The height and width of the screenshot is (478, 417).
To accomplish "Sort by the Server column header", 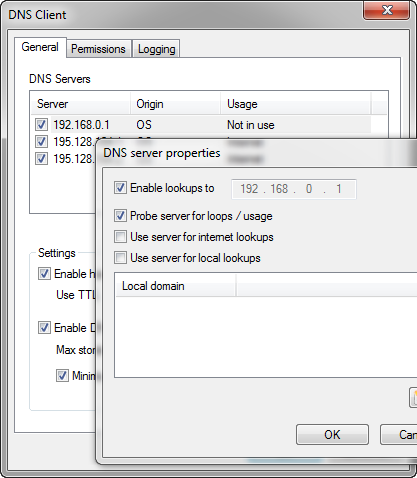I will click(x=80, y=104).
